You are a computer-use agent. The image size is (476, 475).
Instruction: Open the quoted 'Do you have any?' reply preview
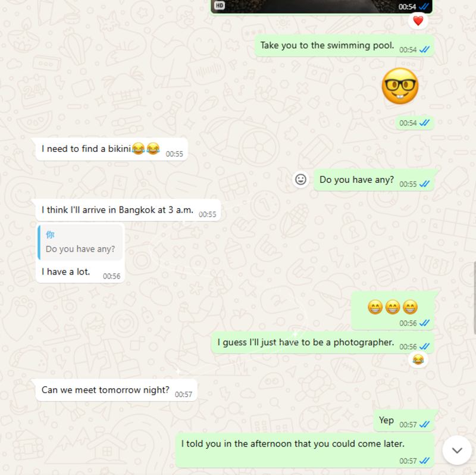pyautogui.click(x=81, y=242)
